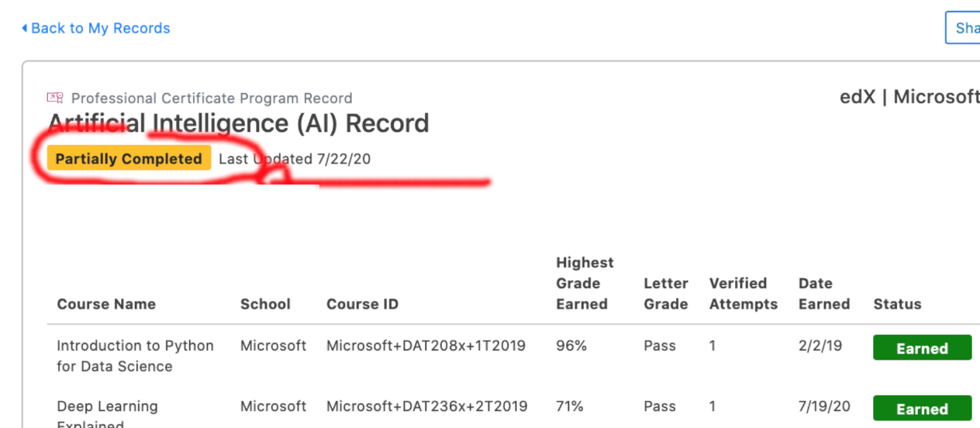Go back via Back to My Records link
The width and height of the screenshot is (980, 428).
(96, 28)
